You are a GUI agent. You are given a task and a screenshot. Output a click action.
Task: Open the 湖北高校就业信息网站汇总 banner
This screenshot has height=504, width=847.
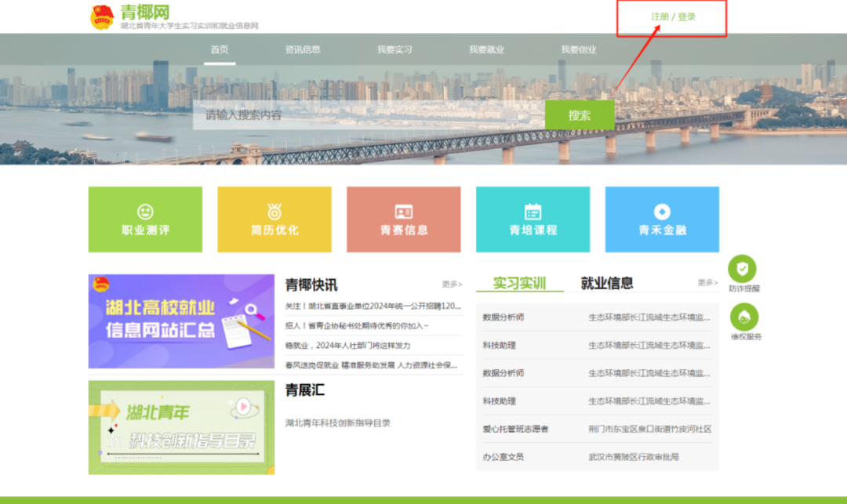181,321
